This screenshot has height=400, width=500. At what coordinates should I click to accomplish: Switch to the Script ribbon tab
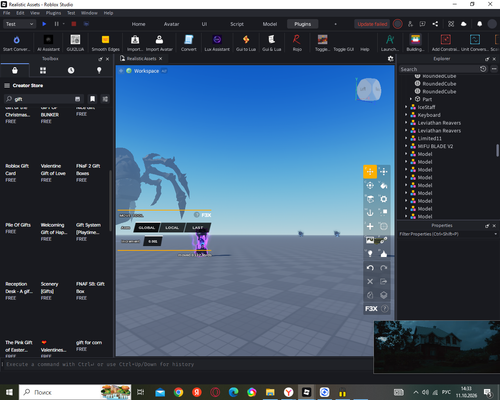[237, 24]
